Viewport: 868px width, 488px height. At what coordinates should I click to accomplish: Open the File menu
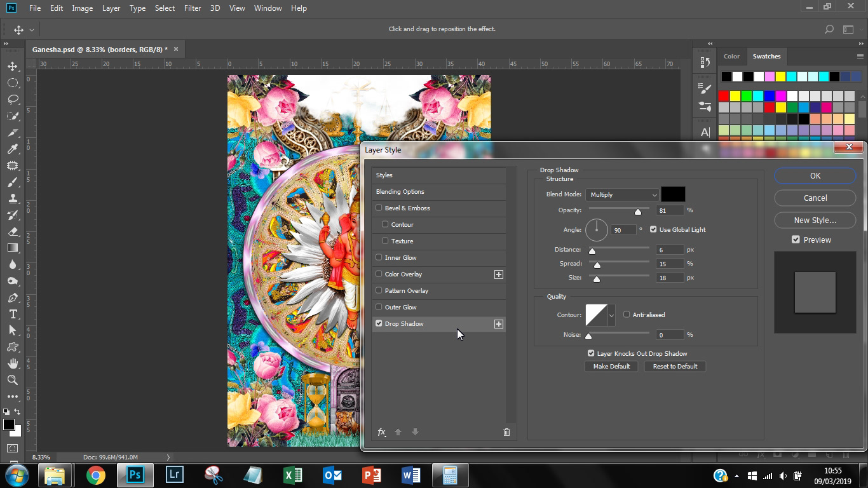(35, 8)
